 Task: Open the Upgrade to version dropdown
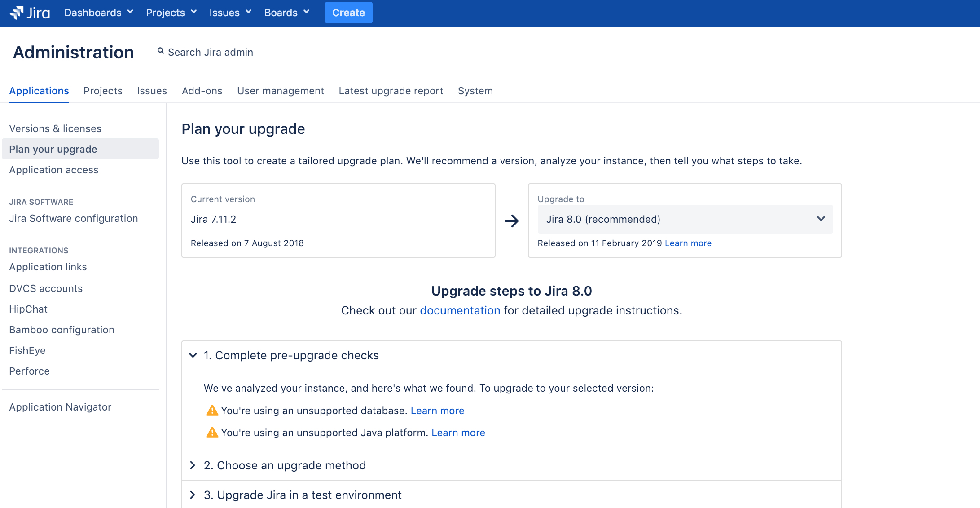(x=685, y=219)
